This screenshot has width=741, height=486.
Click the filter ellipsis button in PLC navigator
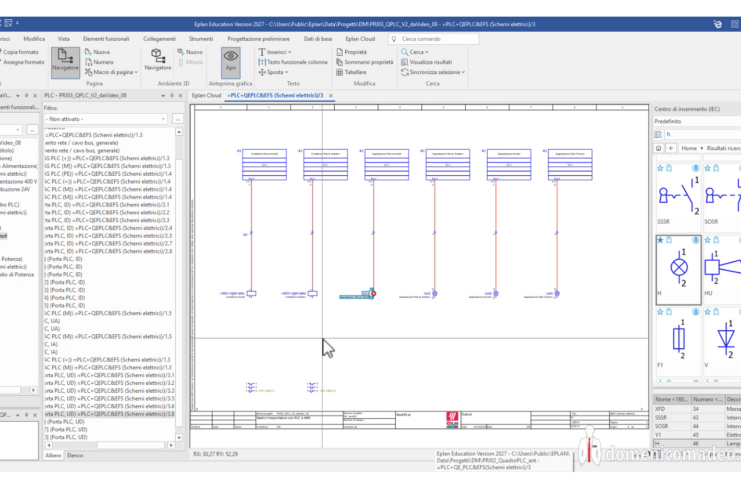point(178,119)
